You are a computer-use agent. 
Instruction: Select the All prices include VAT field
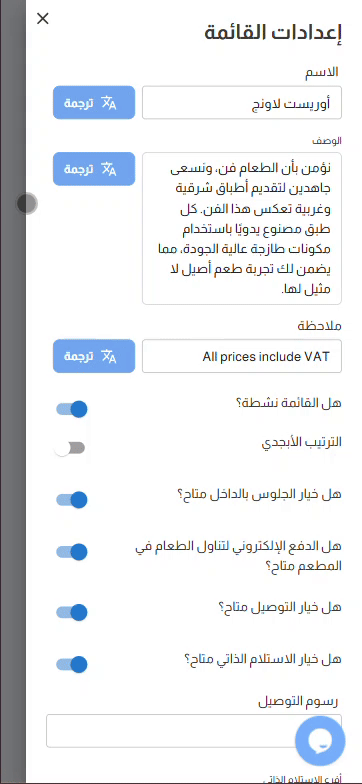(242, 356)
